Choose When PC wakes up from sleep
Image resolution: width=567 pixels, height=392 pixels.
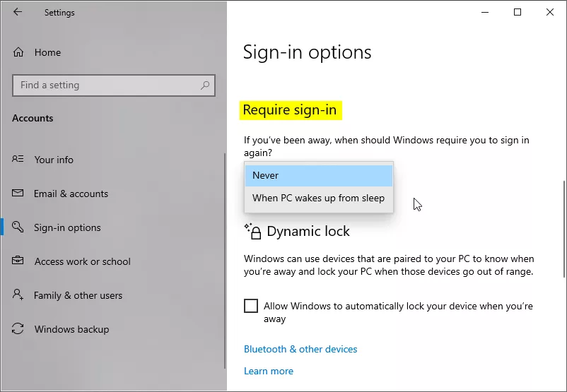pos(319,198)
